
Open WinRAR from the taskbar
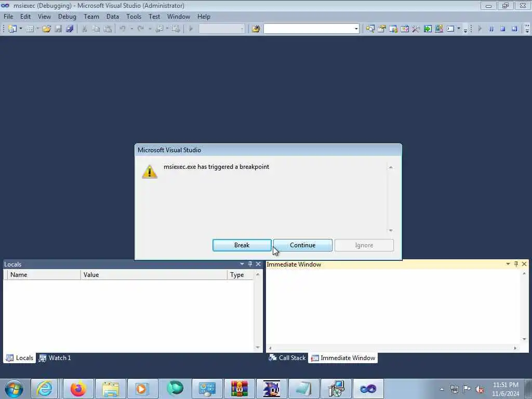pos(239,389)
